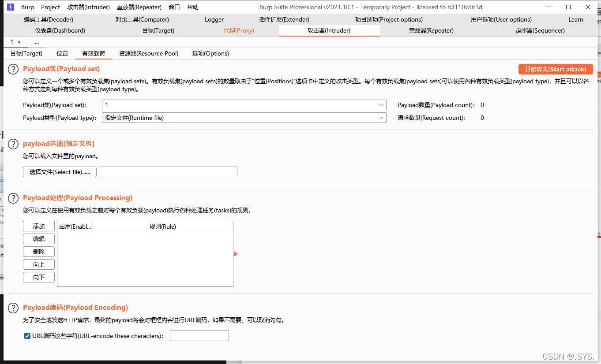The height and width of the screenshot is (364, 601).
Task: Click the Payload数量(Payload count) label
Action: tap(436, 105)
